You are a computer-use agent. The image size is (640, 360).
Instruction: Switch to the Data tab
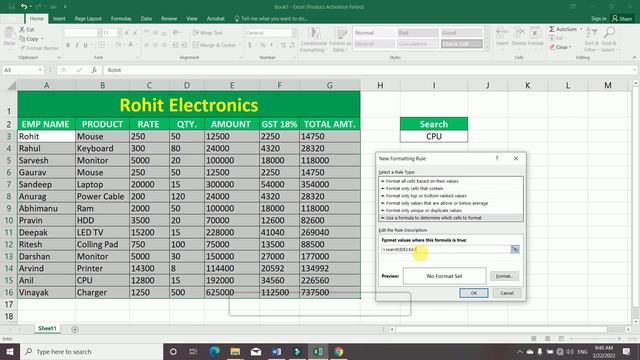146,19
